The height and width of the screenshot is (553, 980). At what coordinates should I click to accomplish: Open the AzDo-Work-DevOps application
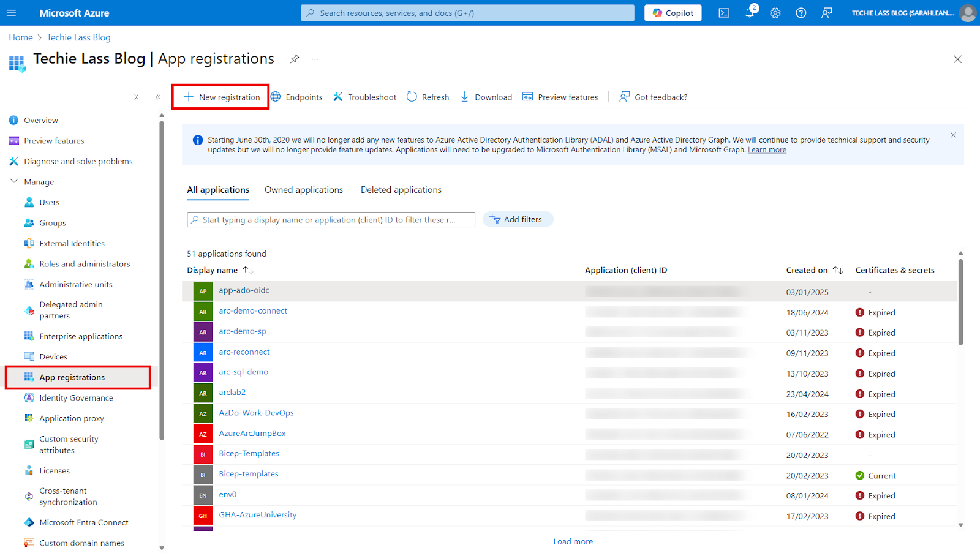[x=256, y=413]
